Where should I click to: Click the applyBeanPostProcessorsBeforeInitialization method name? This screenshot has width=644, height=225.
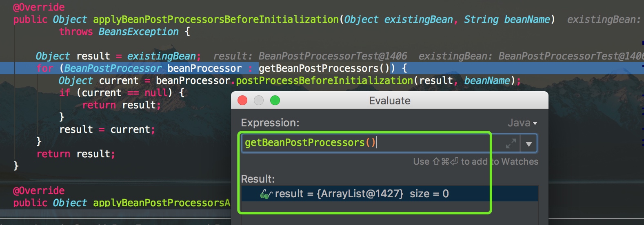[x=215, y=19]
